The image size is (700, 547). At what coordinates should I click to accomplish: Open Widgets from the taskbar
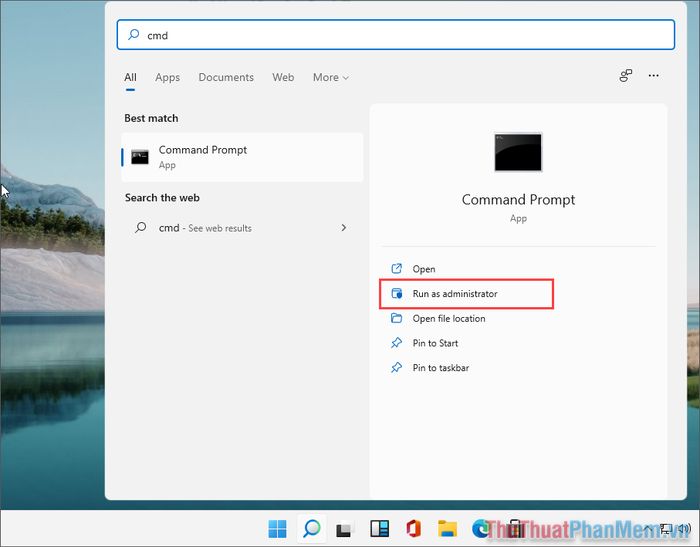coord(379,529)
